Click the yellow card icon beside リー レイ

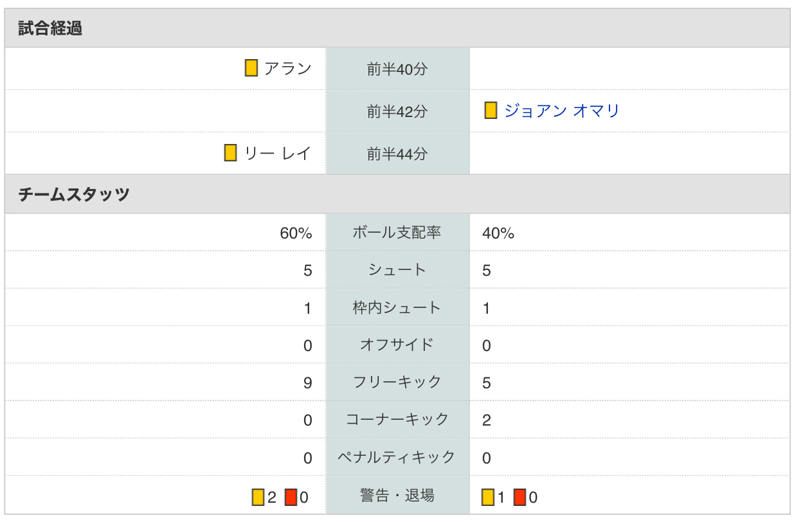230,153
